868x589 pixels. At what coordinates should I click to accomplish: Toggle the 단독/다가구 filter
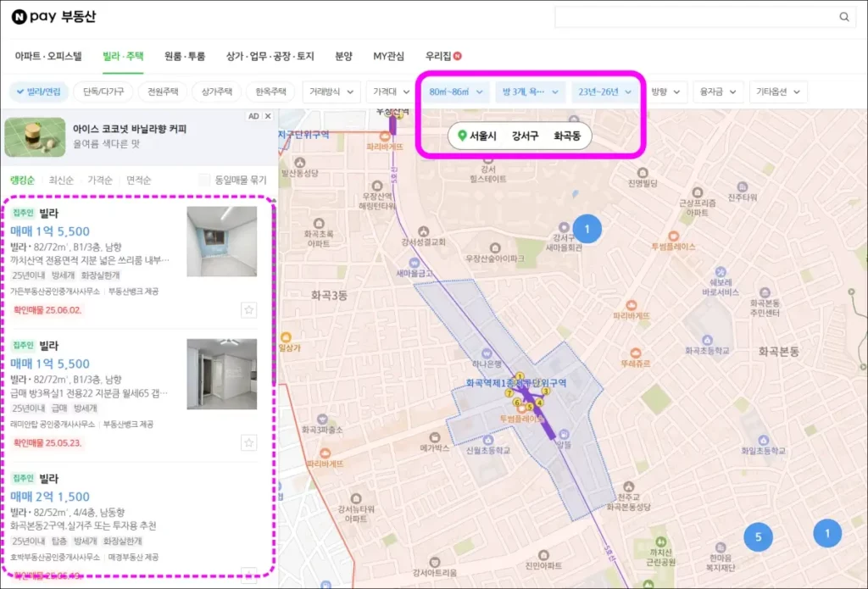tap(103, 92)
